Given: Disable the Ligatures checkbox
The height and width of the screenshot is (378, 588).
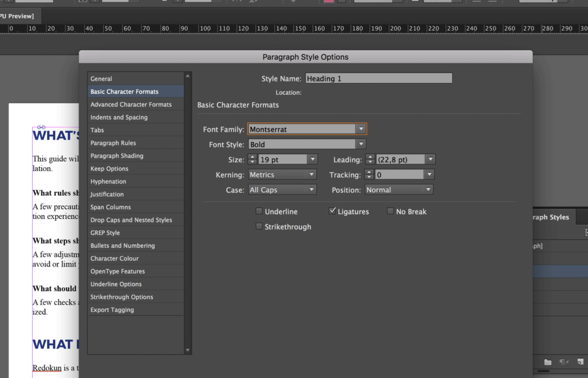Looking at the screenshot, I should 332,211.
